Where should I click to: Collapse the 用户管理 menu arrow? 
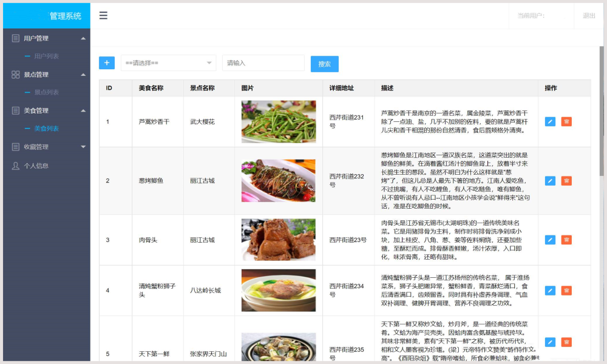83,38
